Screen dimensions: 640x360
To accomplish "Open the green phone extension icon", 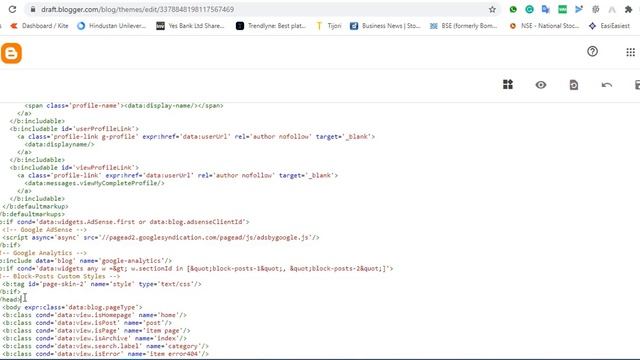I will point(513,9).
